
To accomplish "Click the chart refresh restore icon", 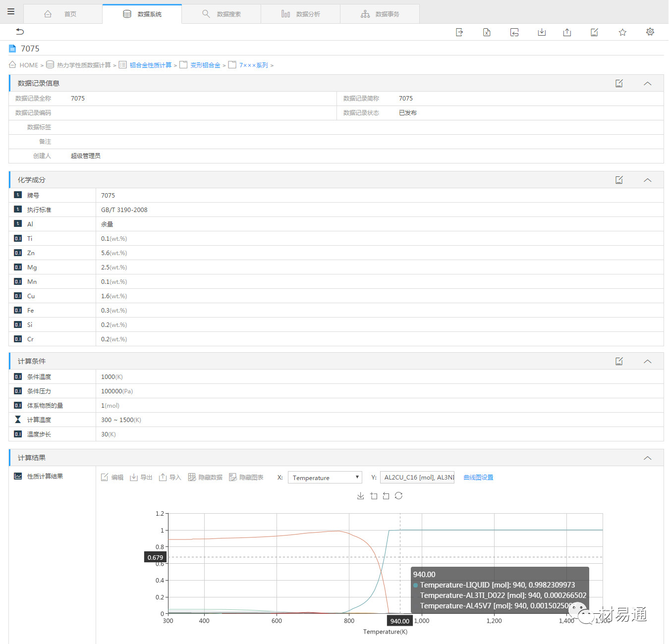I will coord(398,496).
